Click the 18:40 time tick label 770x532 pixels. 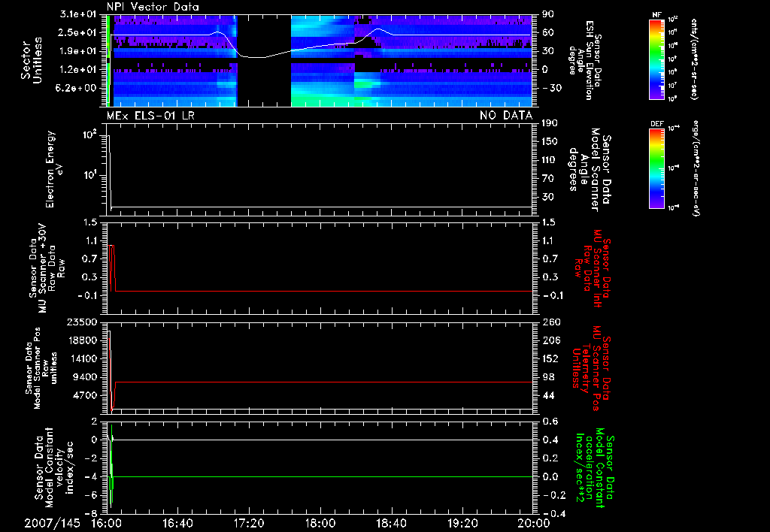click(391, 523)
